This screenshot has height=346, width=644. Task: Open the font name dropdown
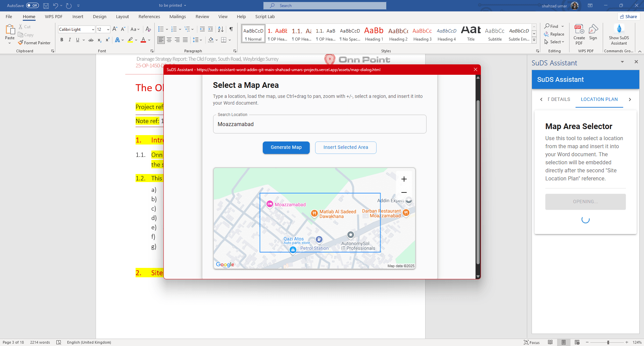[x=93, y=30]
